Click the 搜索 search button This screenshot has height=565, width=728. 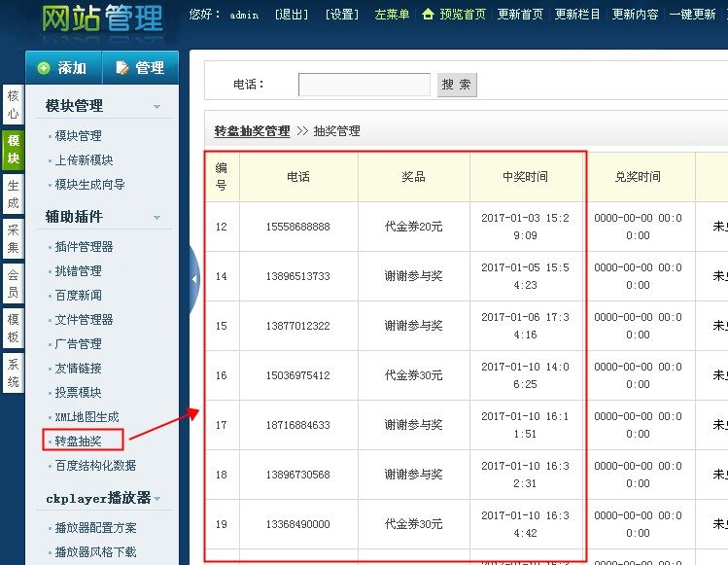(x=457, y=85)
